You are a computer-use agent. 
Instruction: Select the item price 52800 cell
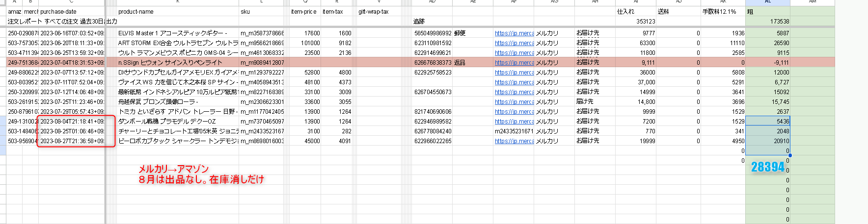(305, 73)
